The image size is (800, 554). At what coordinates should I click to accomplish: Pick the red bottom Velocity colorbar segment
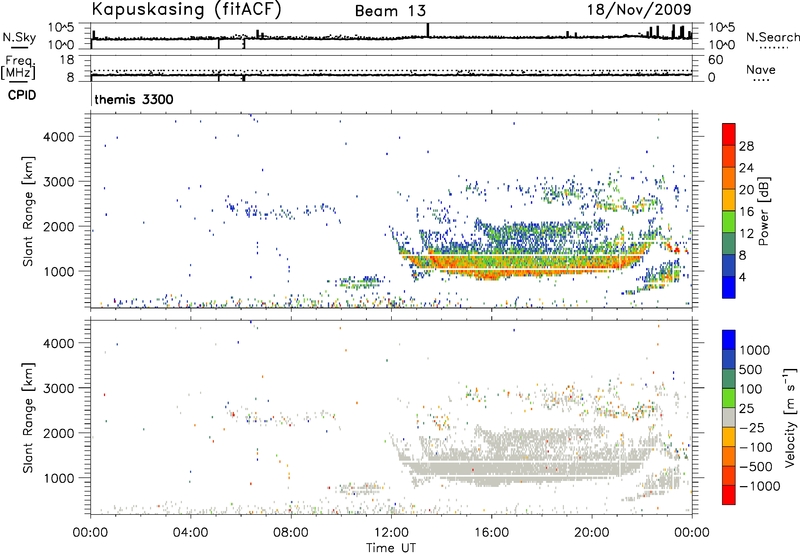729,495
